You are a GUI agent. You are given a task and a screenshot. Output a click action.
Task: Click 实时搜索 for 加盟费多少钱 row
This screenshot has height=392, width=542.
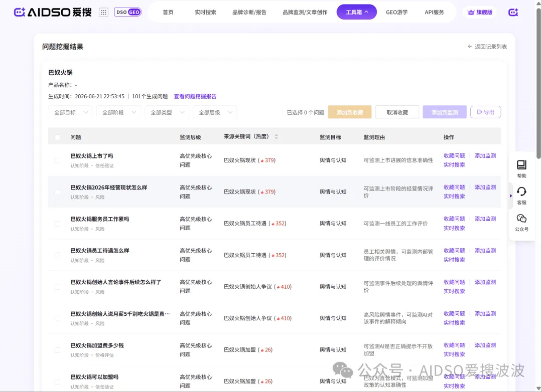pyautogui.click(x=454, y=354)
